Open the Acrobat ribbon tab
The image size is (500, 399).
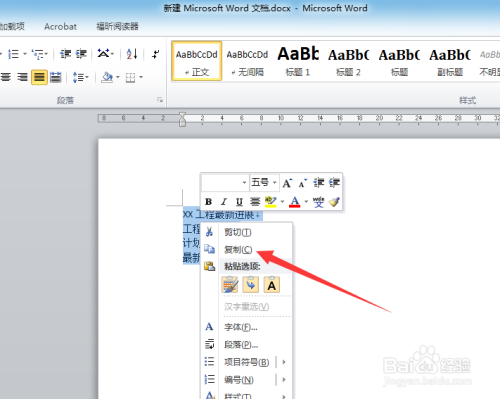[60, 26]
